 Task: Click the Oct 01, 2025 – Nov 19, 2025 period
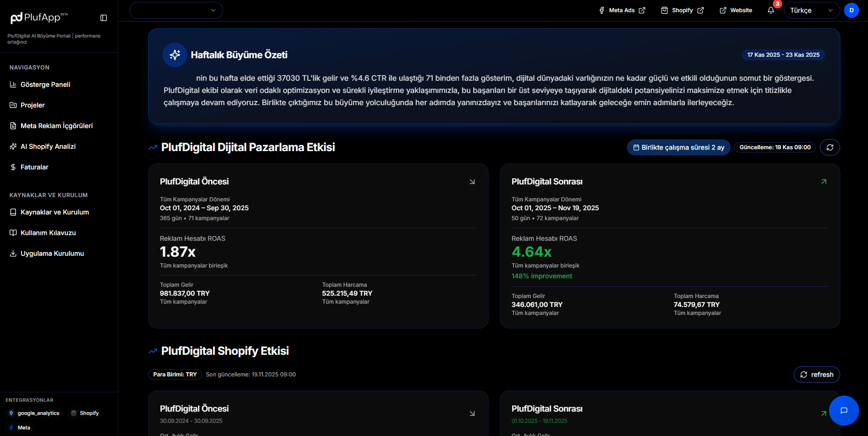555,208
